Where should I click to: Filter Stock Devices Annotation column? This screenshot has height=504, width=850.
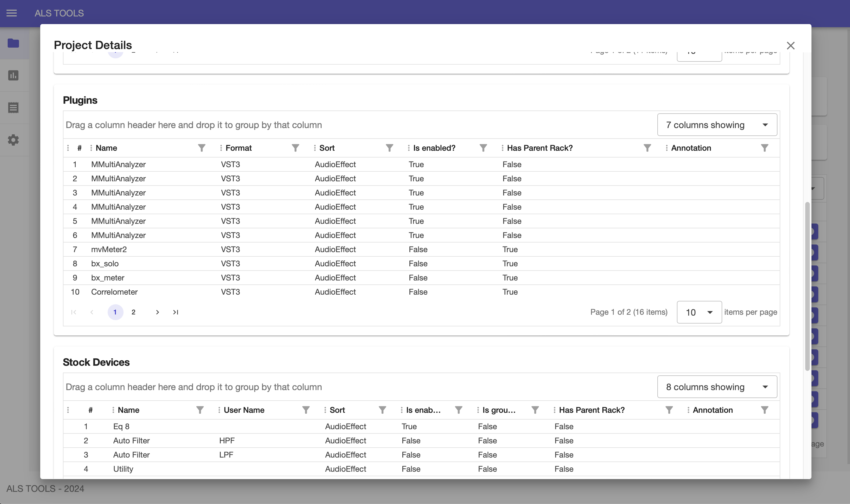[x=764, y=410]
